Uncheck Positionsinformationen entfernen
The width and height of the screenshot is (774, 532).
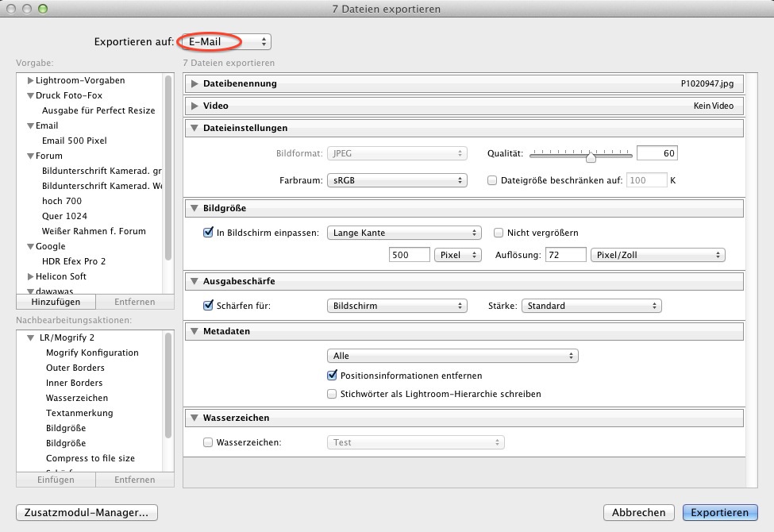tap(333, 376)
